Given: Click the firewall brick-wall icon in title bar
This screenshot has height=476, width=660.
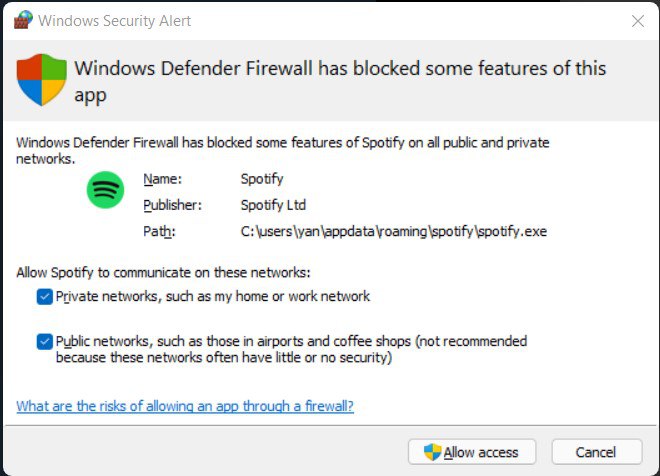Looking at the screenshot, I should click(x=23, y=20).
